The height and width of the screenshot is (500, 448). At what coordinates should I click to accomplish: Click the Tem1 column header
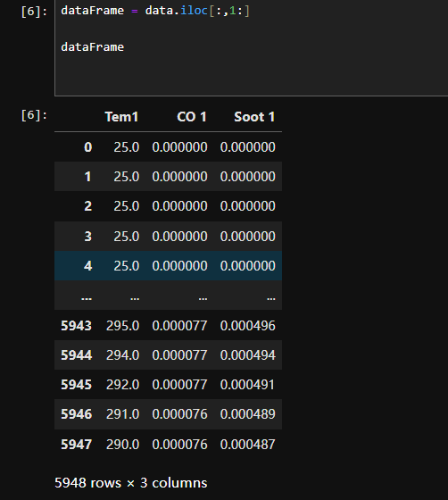coord(121,117)
